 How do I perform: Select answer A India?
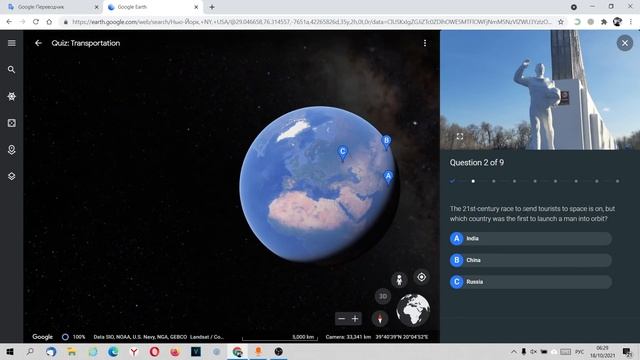point(531,238)
